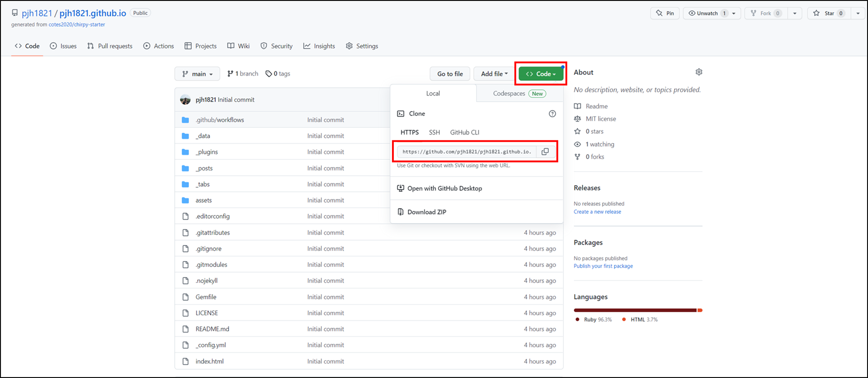Viewport: 868px width, 378px height.
Task: Click the Download ZIP file icon
Action: [401, 212]
